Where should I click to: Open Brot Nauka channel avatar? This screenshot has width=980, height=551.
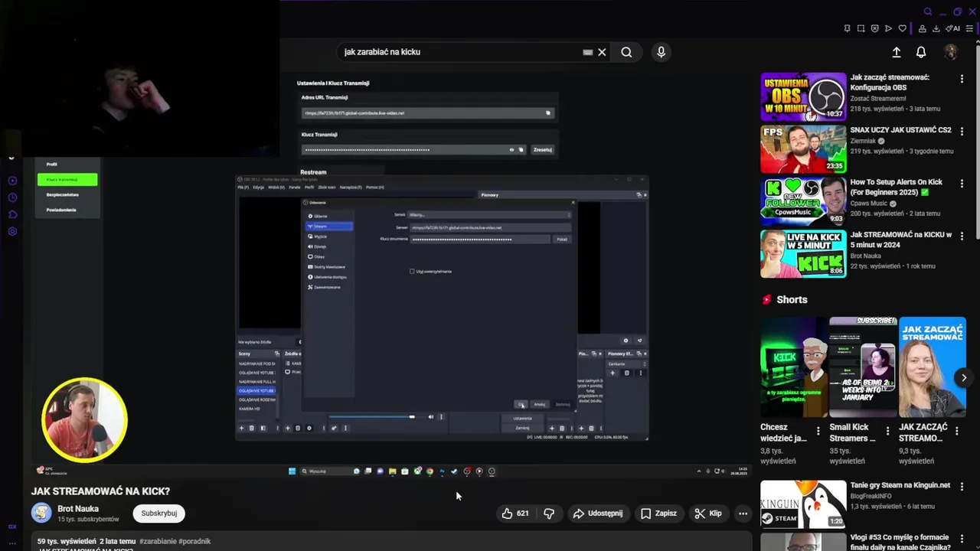point(41,513)
